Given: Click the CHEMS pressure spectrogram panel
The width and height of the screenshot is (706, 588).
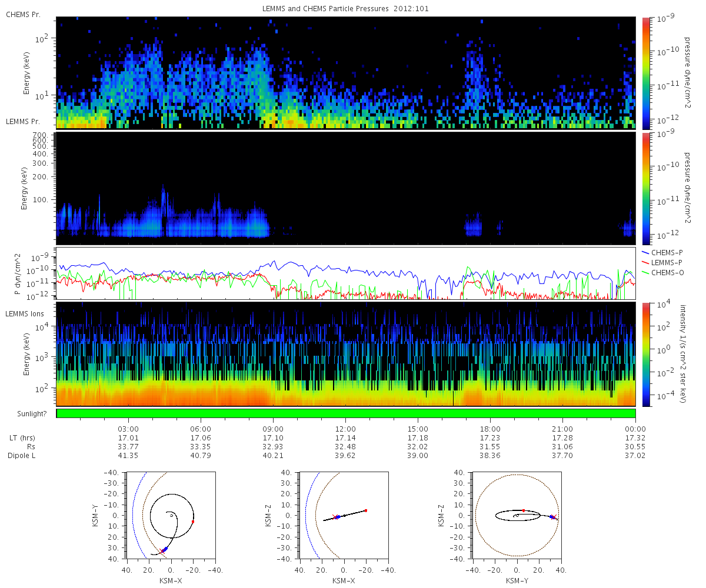Looking at the screenshot, I should 346,73.
